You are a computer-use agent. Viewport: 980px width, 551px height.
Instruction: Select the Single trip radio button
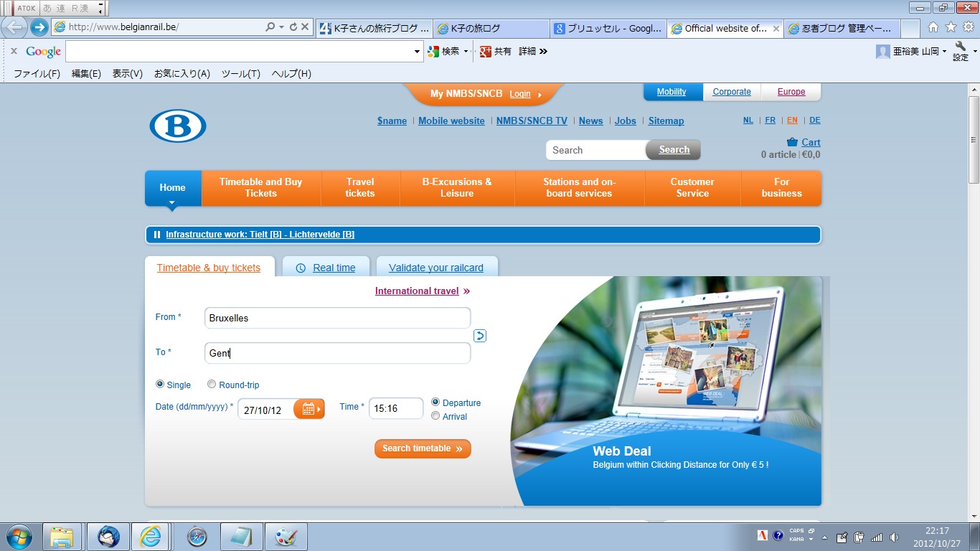(160, 385)
